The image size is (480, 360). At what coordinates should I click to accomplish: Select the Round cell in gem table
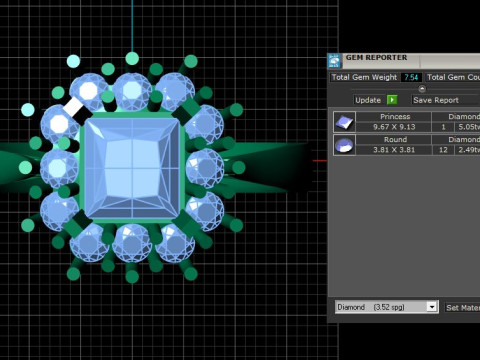coord(395,139)
